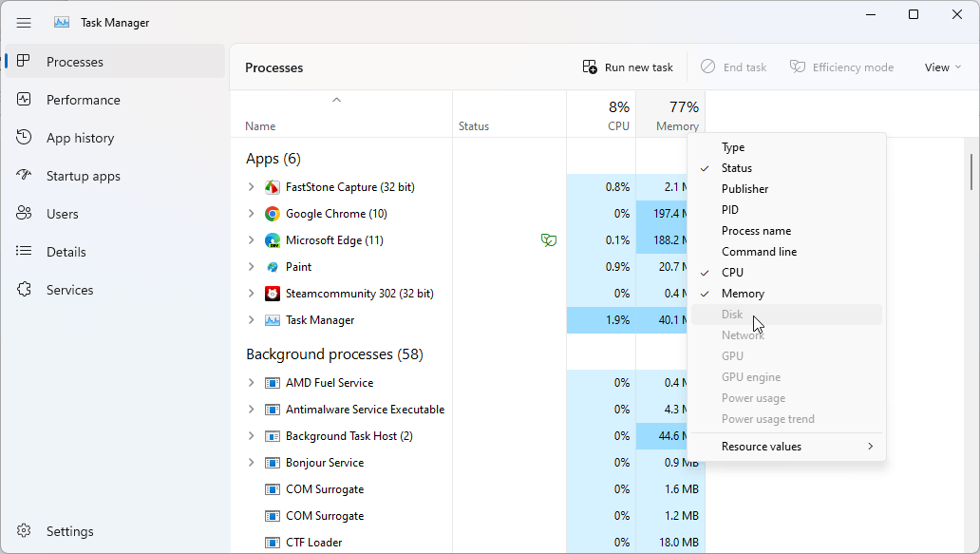Click the End task circle icon
Image resolution: width=980 pixels, height=554 pixels.
point(707,67)
